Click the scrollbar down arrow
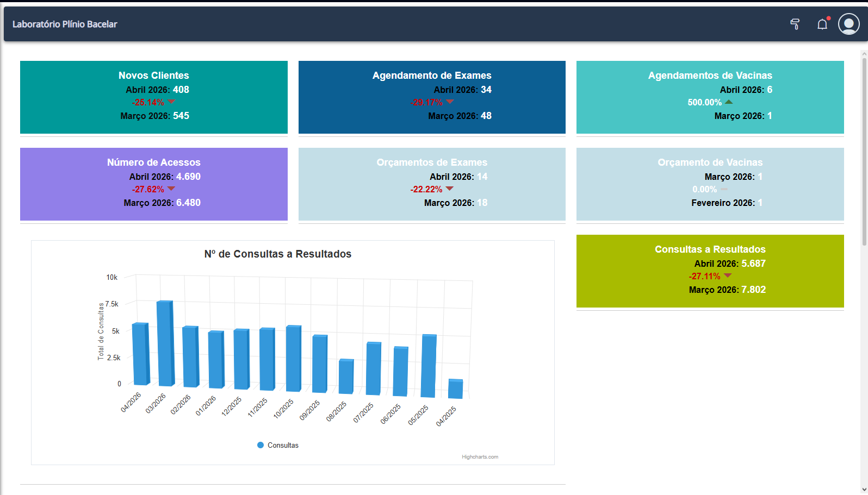Screen dimensions: 868x495 click(x=865, y=490)
